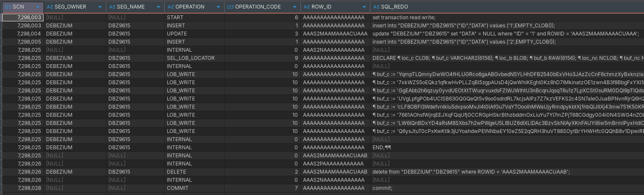The height and width of the screenshot is (195, 644).
Task: Click the numeric type icon on OPERATION_CODE column
Action: tap(230, 7)
